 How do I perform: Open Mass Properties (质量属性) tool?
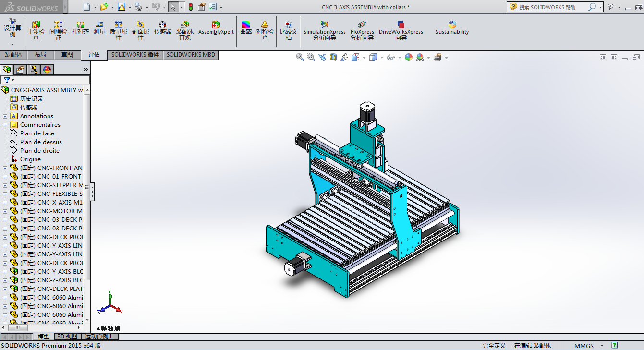point(119,24)
